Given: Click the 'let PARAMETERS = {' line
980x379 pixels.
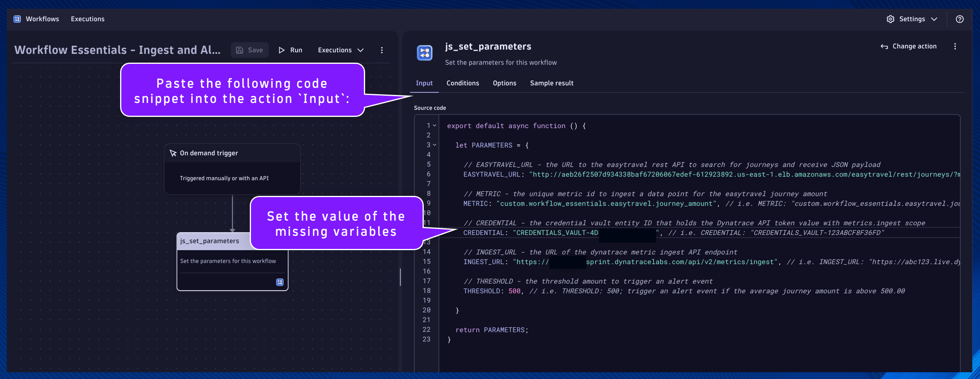Looking at the screenshot, I should coord(492,145).
